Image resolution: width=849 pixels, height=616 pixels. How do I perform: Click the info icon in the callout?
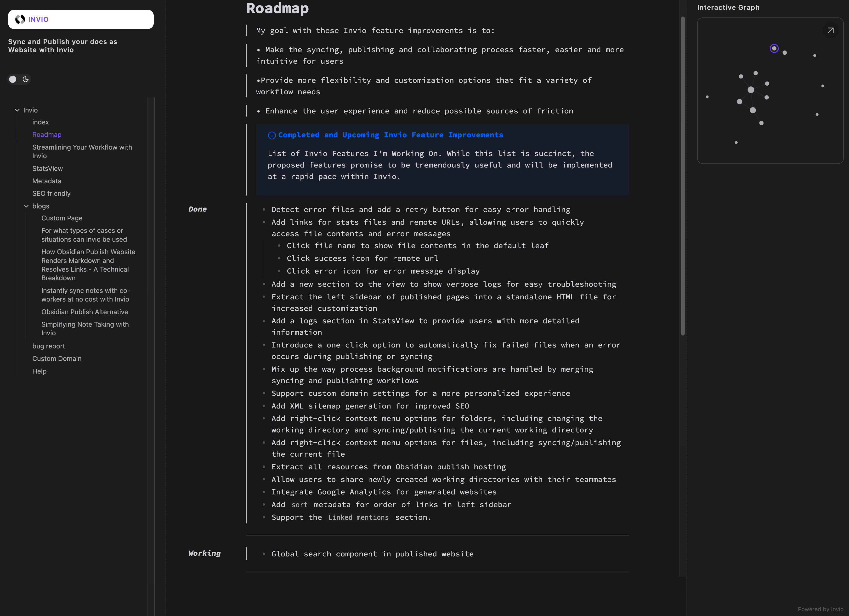pos(272,135)
